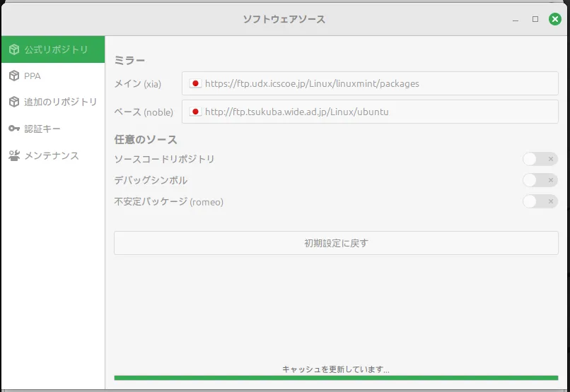Click the 追加のリポジトリ box icon
This screenshot has height=392, width=570.
(14, 102)
